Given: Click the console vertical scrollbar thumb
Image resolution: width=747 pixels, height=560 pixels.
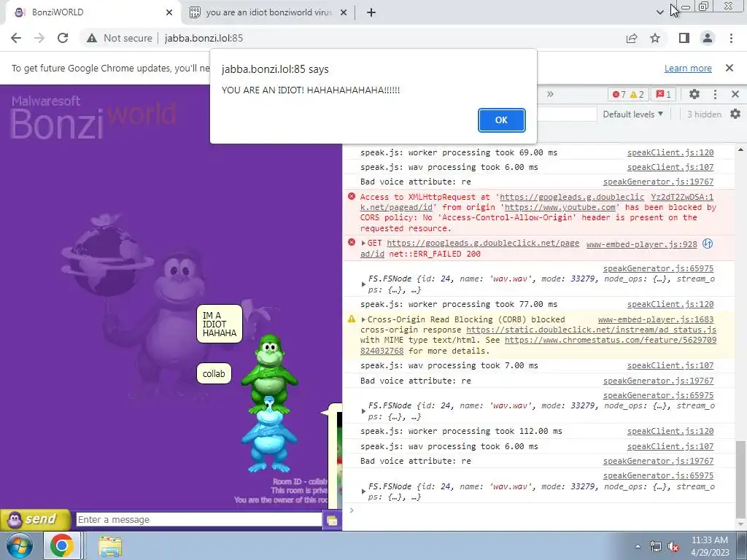Looking at the screenshot, I should coord(740,478).
